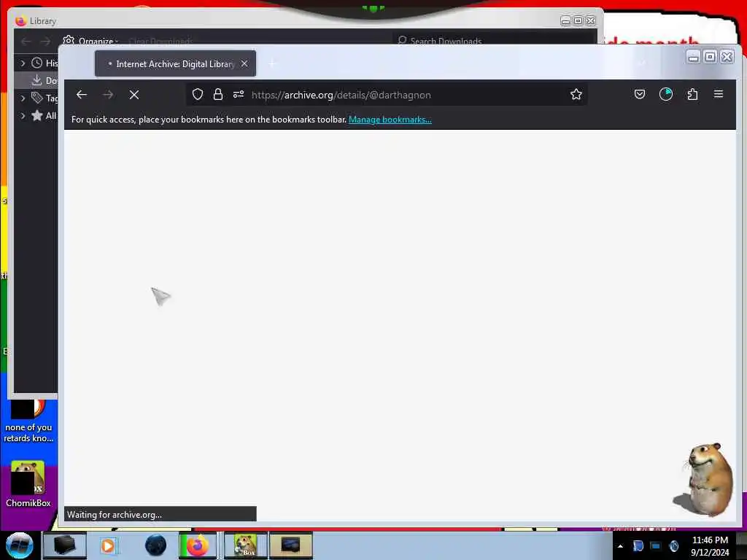This screenshot has width=747, height=560.
Task: Click the taskbar clock showing 11:46 PM
Action: coord(710,545)
